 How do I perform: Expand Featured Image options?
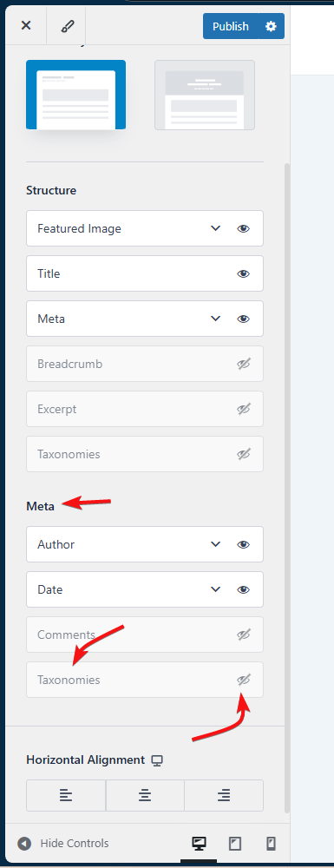[216, 228]
